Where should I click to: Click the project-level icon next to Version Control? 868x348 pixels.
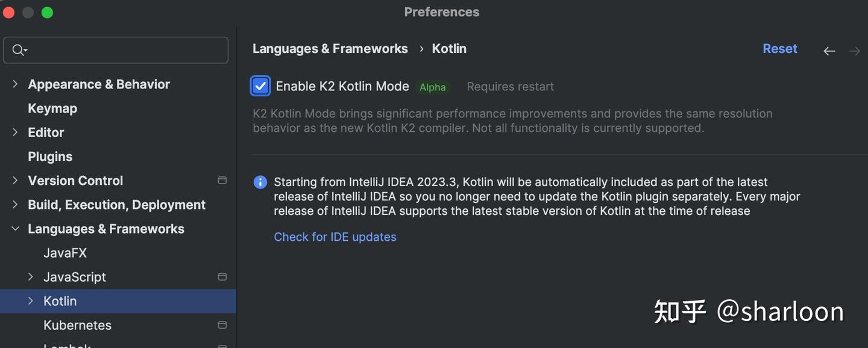click(x=222, y=180)
